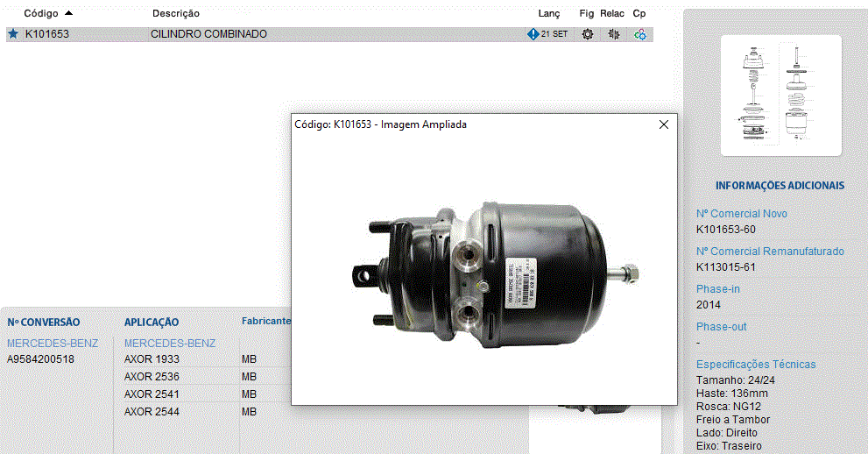This screenshot has width=868, height=454.
Task: Click the AXOR 1933 application row
Action: [152, 359]
